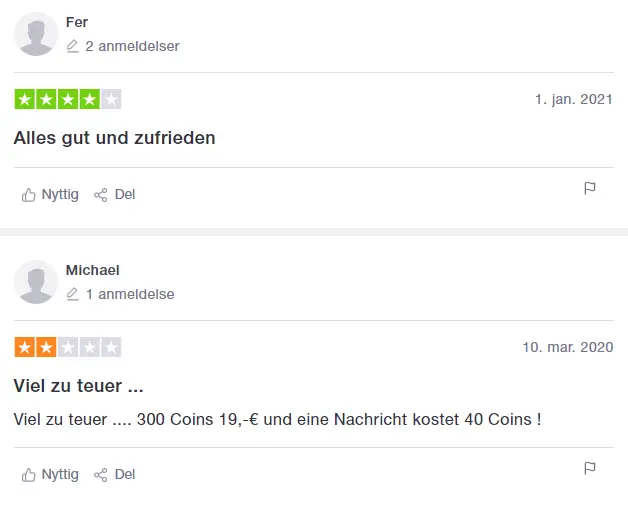Click the orange two-star rating
Image resolution: width=628 pixels, height=508 pixels.
point(68,347)
